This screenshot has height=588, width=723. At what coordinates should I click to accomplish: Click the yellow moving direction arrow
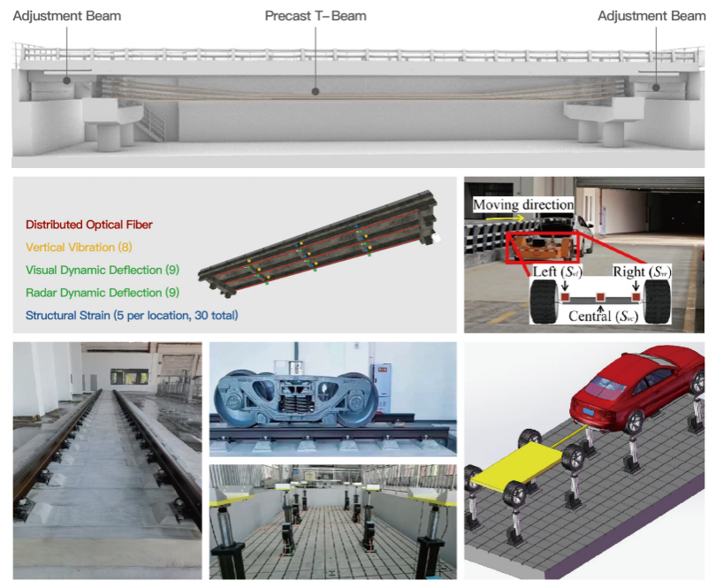tap(501, 218)
